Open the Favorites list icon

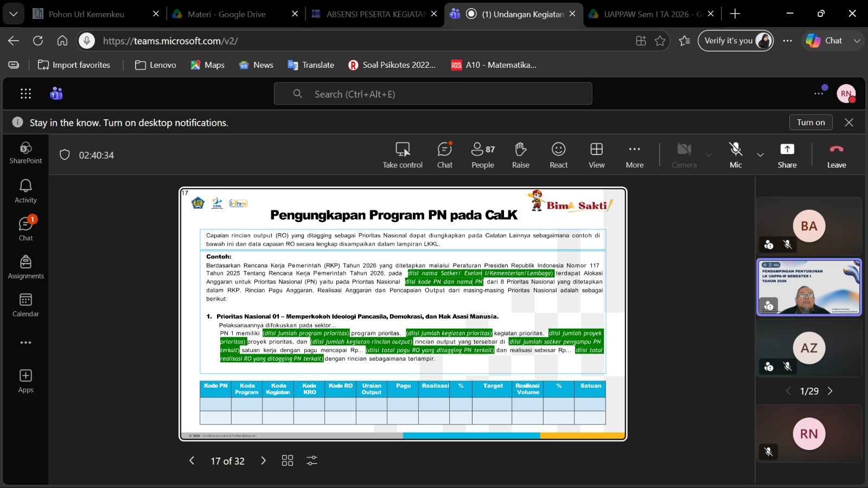[685, 41]
